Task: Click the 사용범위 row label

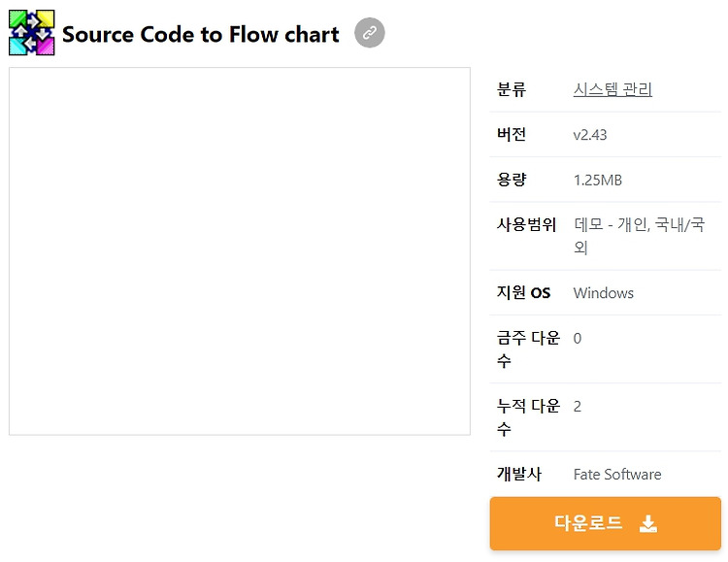Action: [526, 225]
